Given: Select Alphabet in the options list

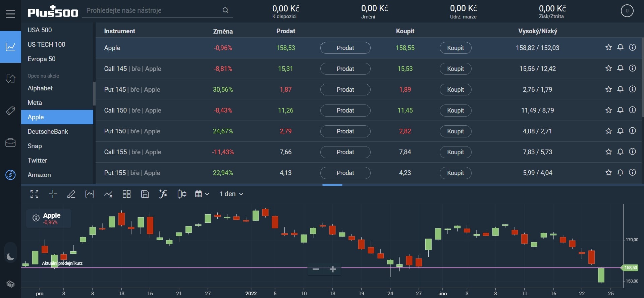Looking at the screenshot, I should coord(40,88).
